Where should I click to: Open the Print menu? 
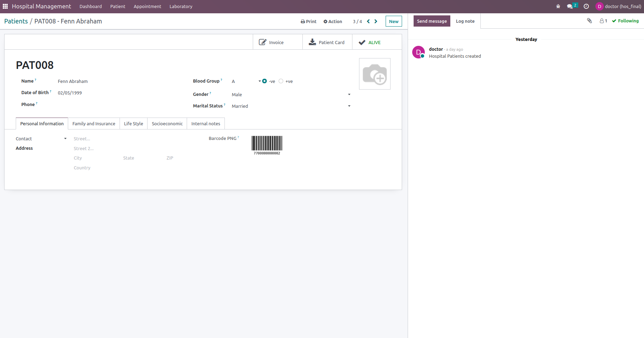(x=308, y=21)
